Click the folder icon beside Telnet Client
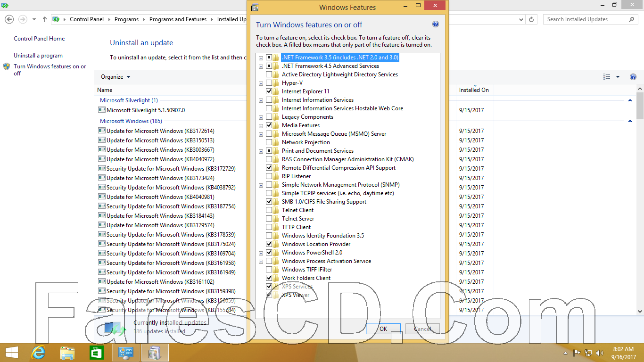The height and width of the screenshot is (362, 644). (276, 210)
